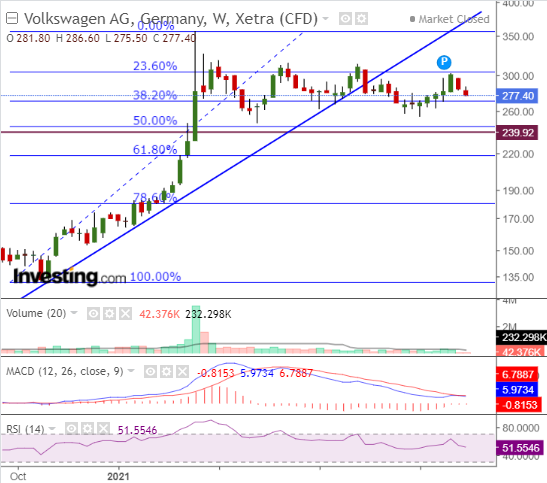
Task: Click the red 42.376K volume legend value
Action: 159,315
